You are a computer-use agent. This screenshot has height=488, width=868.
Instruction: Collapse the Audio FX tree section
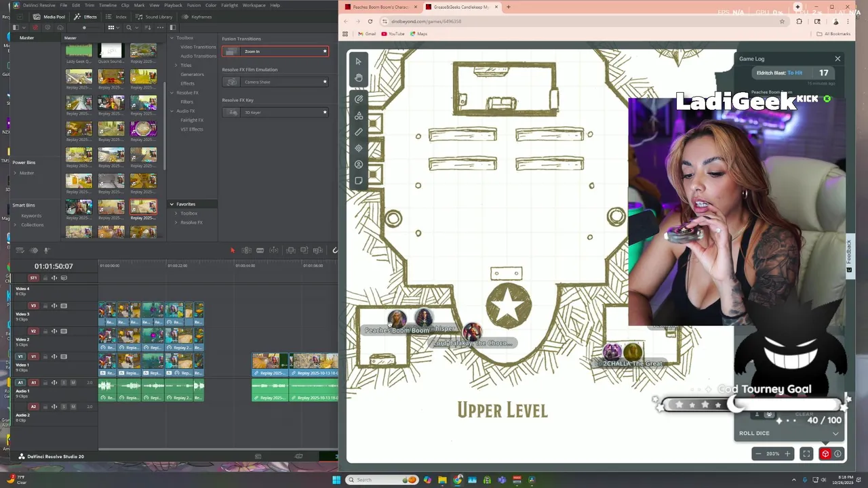pyautogui.click(x=172, y=111)
